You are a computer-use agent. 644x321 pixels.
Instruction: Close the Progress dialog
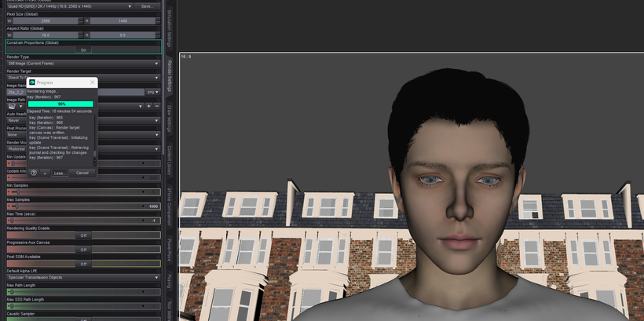tap(92, 82)
